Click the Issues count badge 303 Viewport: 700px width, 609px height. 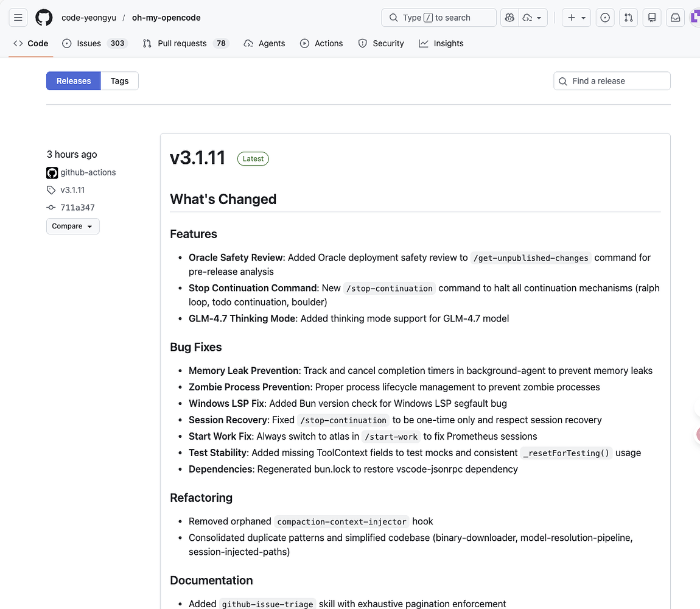(x=117, y=43)
